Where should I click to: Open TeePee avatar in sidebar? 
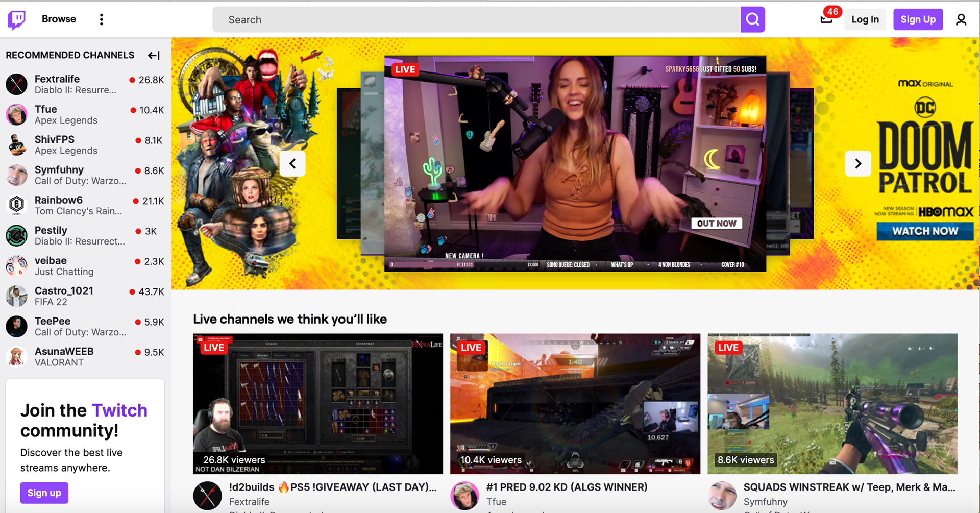click(x=16, y=327)
